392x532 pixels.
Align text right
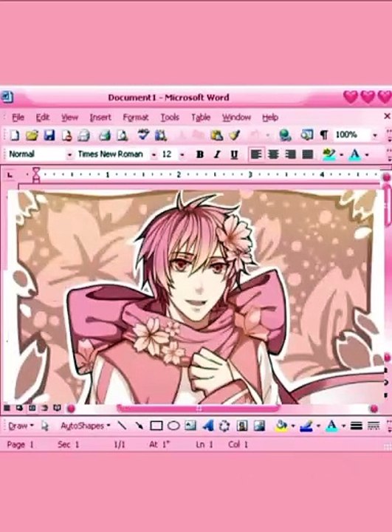click(x=290, y=154)
